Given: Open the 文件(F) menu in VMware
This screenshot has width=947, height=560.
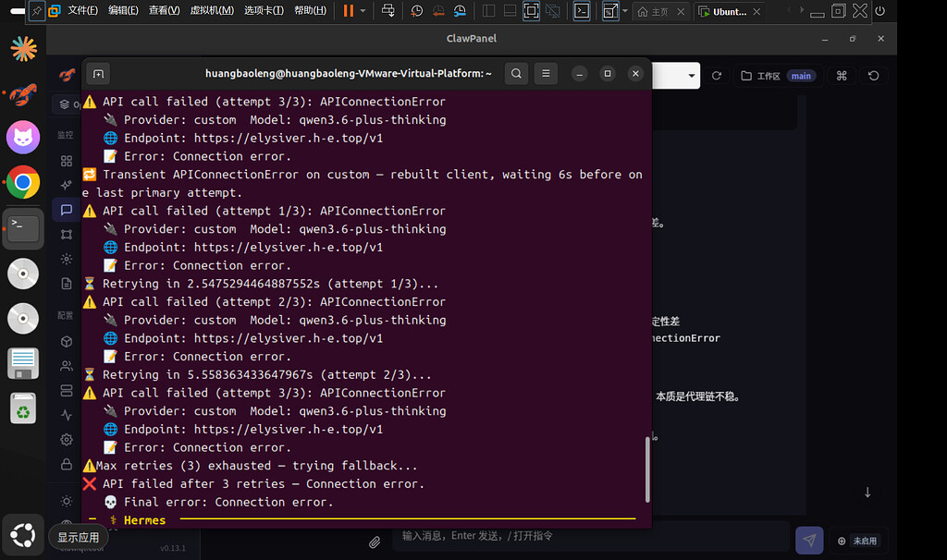Looking at the screenshot, I should tap(82, 11).
